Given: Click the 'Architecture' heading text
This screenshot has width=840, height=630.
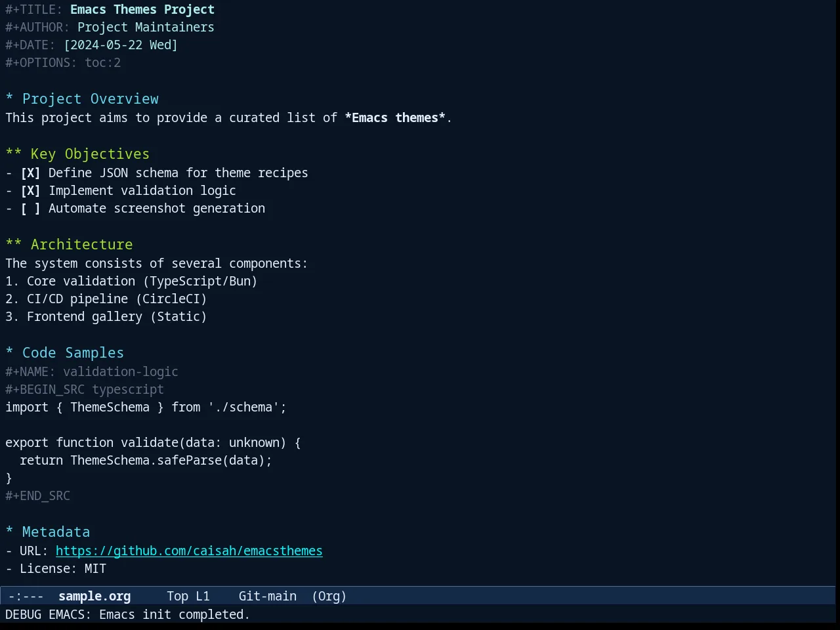Looking at the screenshot, I should pyautogui.click(x=81, y=244).
